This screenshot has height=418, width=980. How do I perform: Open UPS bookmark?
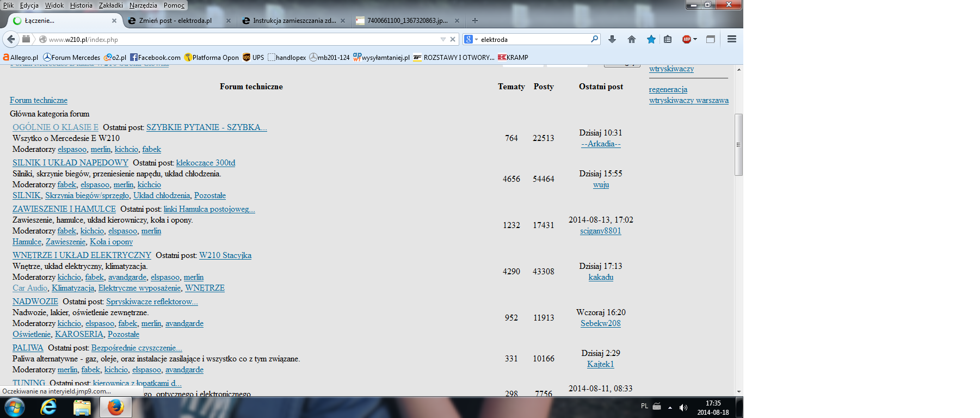253,57
